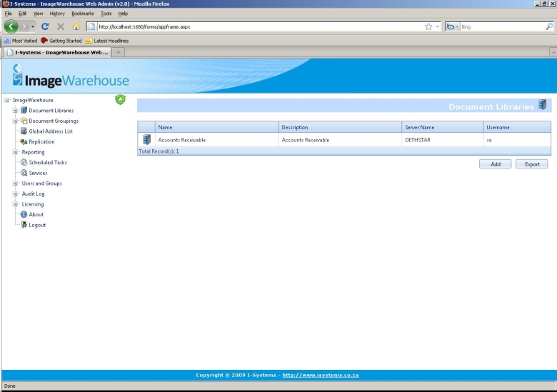Select the I-Systems ImageWarehouse Web tab
This screenshot has width=557, height=392.
[x=58, y=52]
